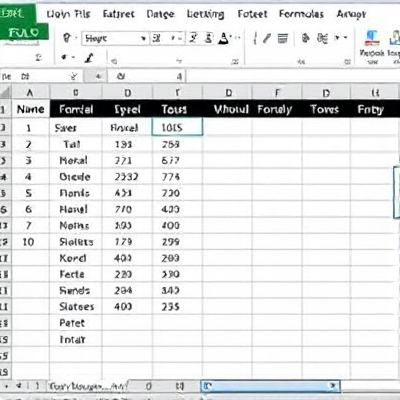This screenshot has height=400, width=400.
Task: Click the function icon in formula bar
Action: pos(121,77)
